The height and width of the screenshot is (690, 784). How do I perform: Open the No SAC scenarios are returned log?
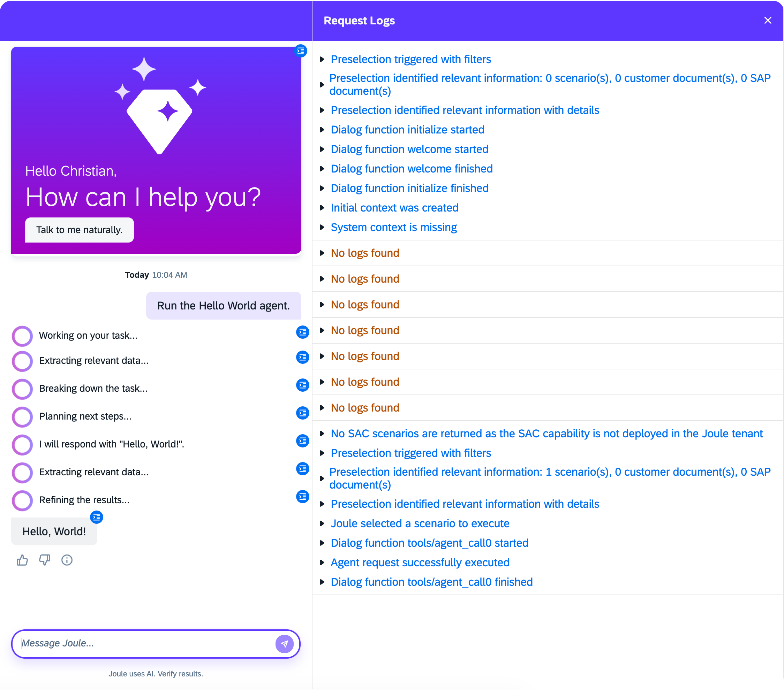point(546,434)
